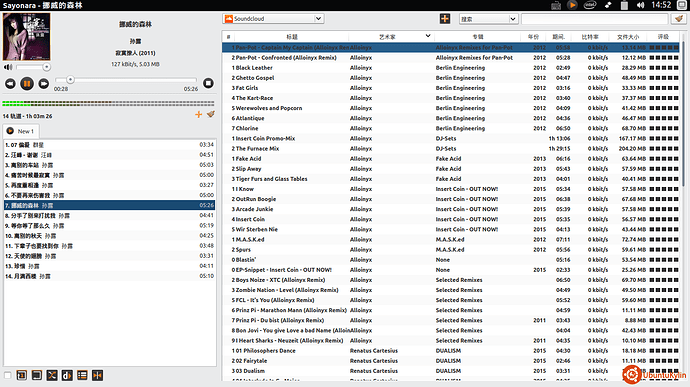Stop playback with the stop button
Screen dimensions: 690x387
pyautogui.click(x=208, y=83)
